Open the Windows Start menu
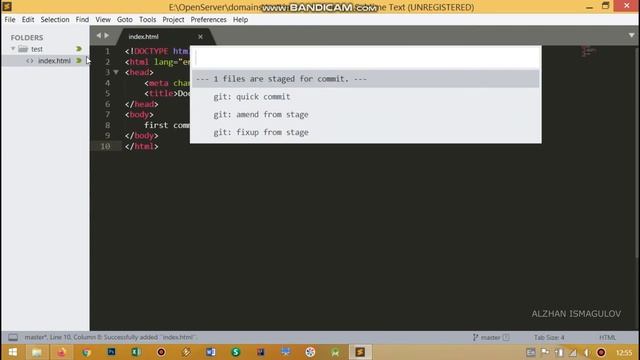640x360 pixels. 13,352
